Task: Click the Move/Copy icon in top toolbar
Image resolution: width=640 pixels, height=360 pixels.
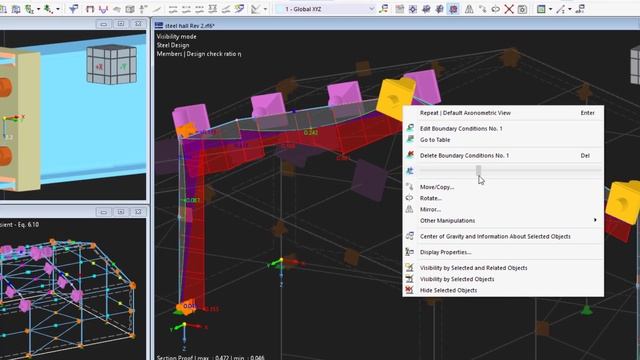Action: [x=482, y=9]
